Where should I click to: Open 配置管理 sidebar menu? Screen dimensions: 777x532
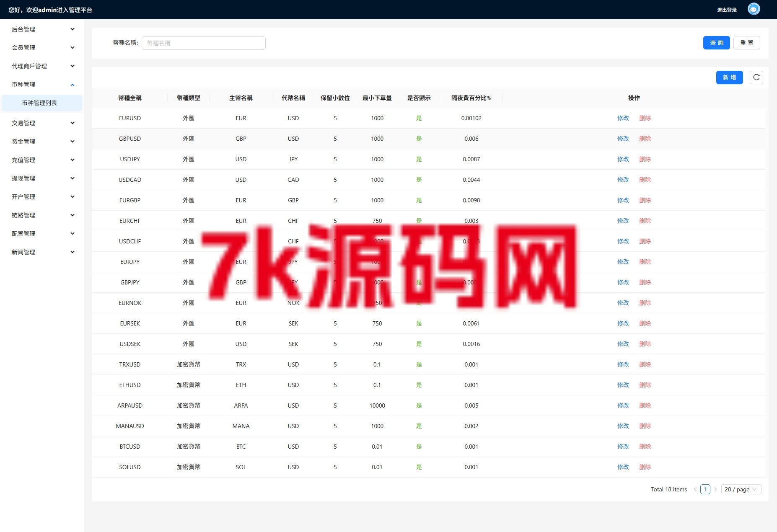click(x=42, y=234)
